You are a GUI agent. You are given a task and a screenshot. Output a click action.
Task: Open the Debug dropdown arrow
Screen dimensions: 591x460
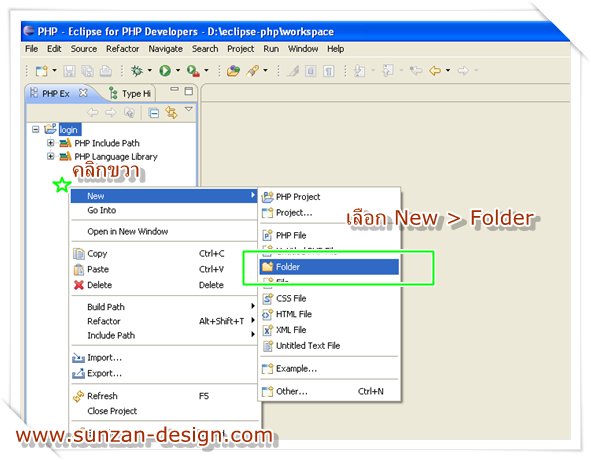(149, 71)
